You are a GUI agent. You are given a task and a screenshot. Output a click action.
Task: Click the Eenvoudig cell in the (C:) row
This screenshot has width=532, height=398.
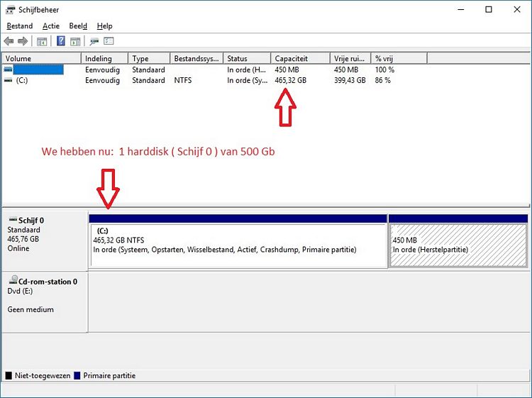[102, 80]
